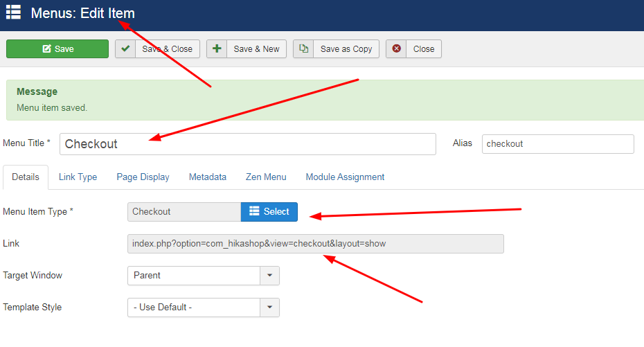644x347 pixels.
Task: Click the 'Menu item saved.' message text
Action: point(52,108)
